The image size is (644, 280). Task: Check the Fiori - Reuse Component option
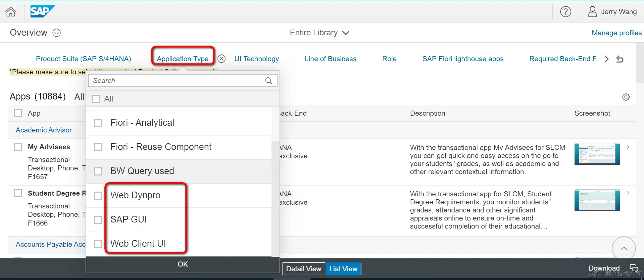coord(98,147)
